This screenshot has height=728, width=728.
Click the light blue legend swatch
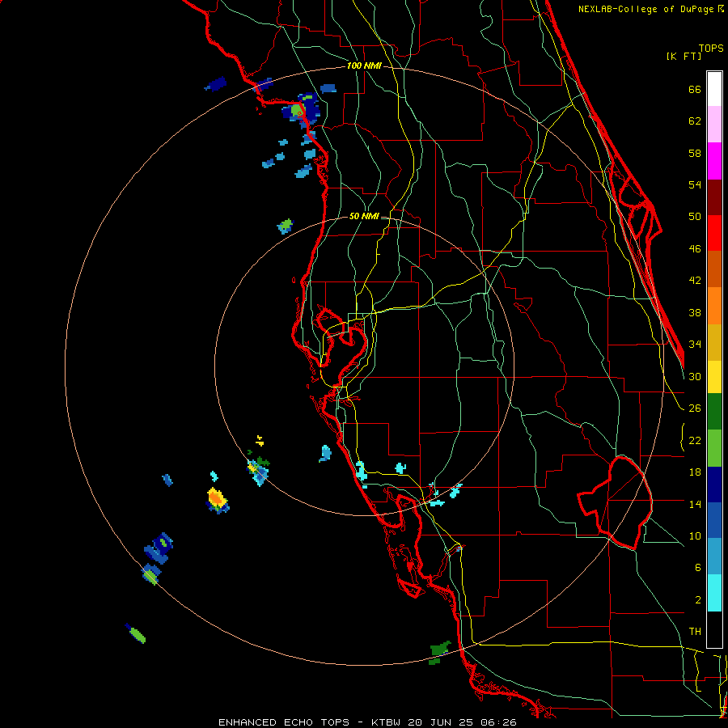714,557
